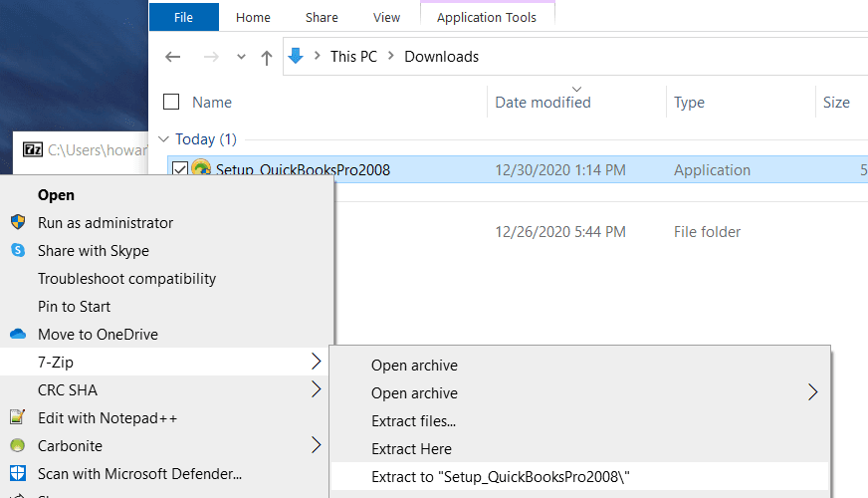The height and width of the screenshot is (498, 868).
Task: Click the Notepad++ icon in context menu
Action: point(18,416)
